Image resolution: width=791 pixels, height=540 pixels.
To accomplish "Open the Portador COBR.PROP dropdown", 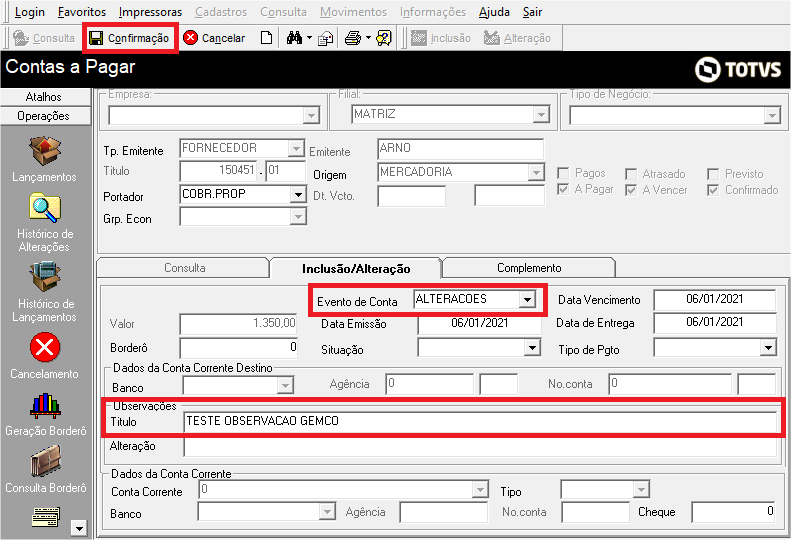I will [x=298, y=194].
